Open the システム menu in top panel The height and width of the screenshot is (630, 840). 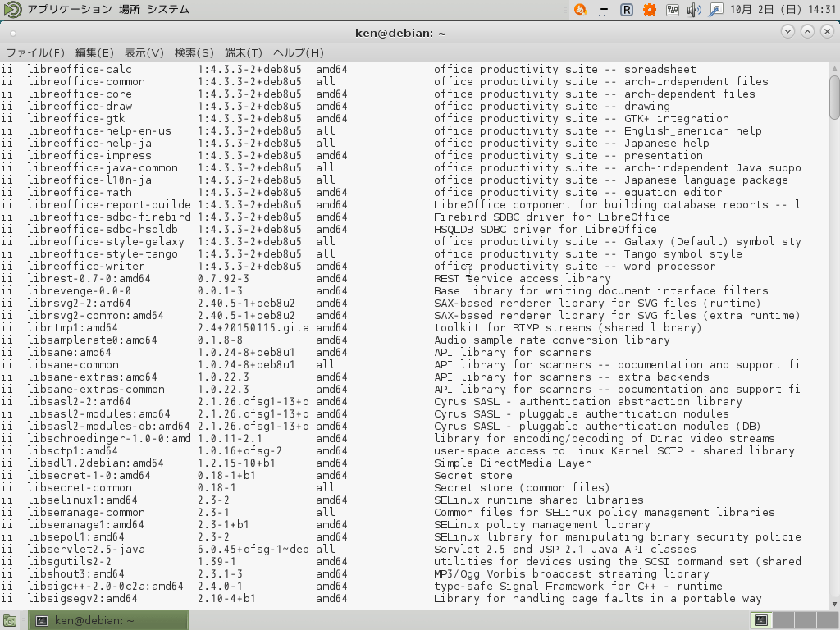point(167,10)
